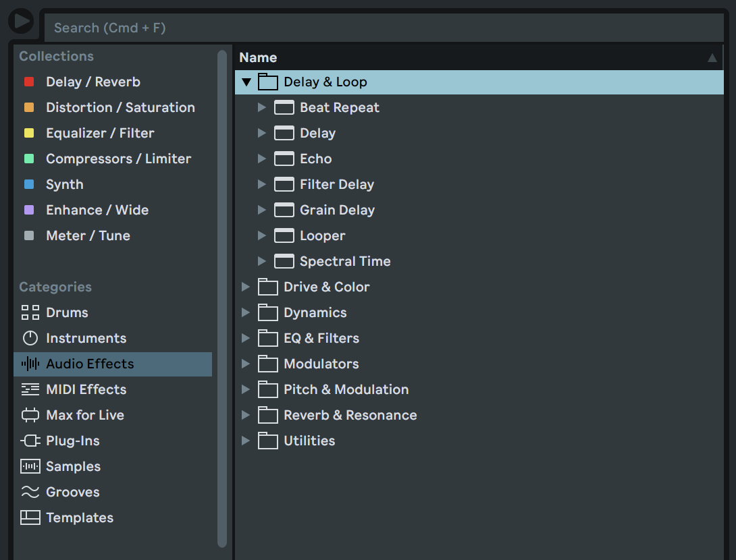
Task: Expand the Grain Delay device presets
Action: coord(261,210)
